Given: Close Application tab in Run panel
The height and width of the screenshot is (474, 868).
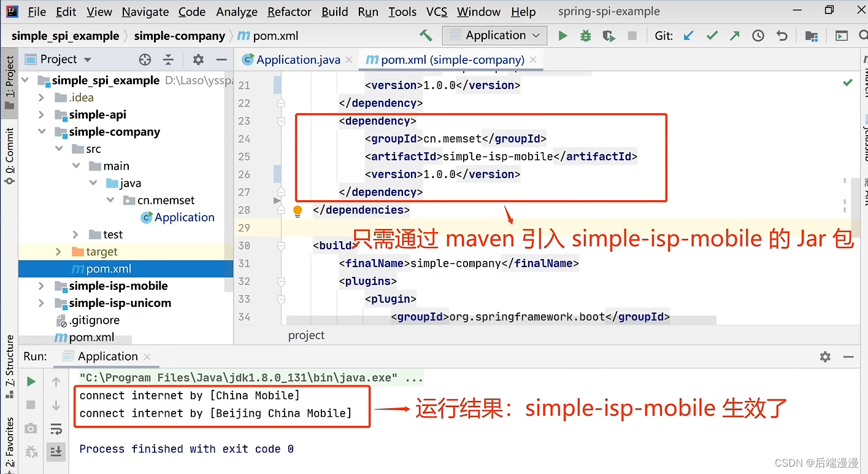Looking at the screenshot, I should pos(147,357).
